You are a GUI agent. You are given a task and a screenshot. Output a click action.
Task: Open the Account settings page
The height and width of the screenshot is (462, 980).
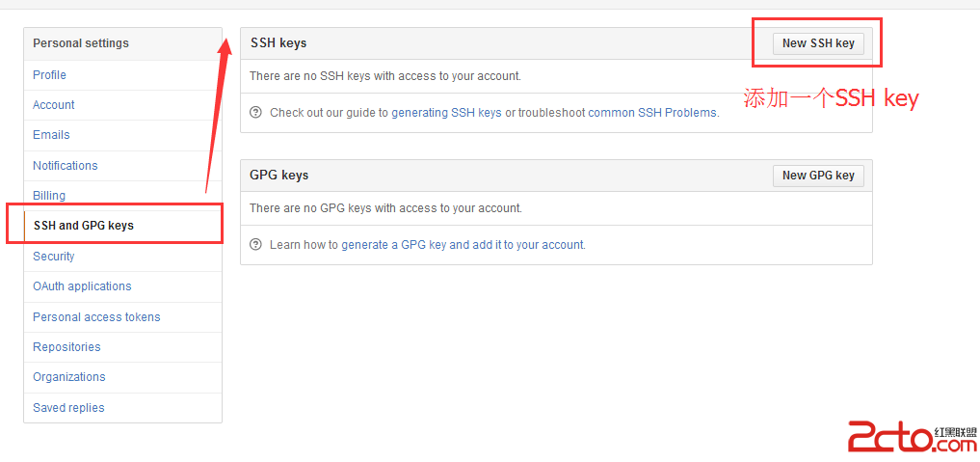click(54, 105)
